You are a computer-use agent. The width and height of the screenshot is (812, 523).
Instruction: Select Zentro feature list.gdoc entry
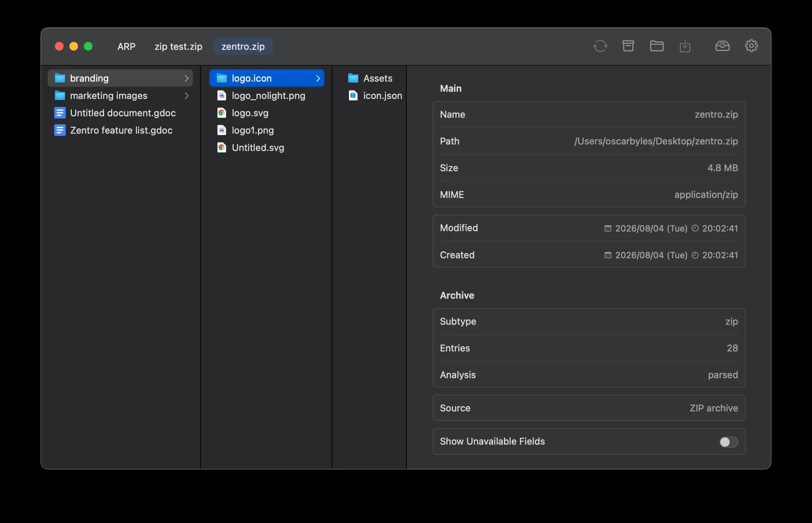tap(120, 130)
